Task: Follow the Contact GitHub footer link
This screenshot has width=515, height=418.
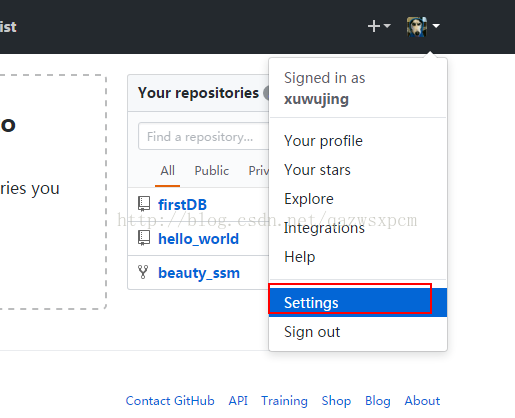Action: 170,401
